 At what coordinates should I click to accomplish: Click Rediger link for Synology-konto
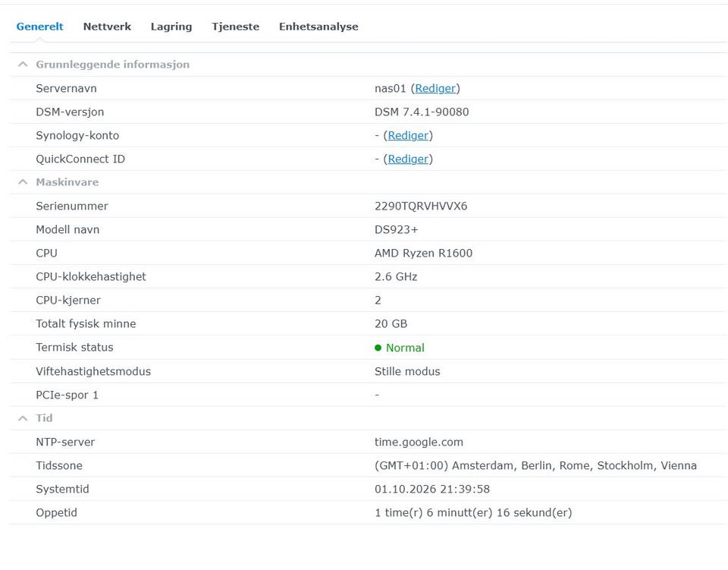408,135
